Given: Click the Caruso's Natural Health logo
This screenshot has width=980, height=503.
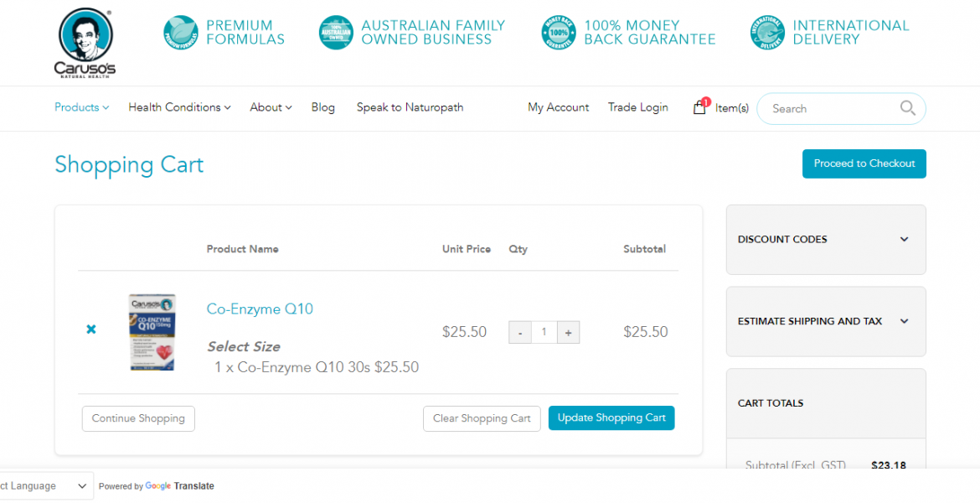Looking at the screenshot, I should click(85, 42).
